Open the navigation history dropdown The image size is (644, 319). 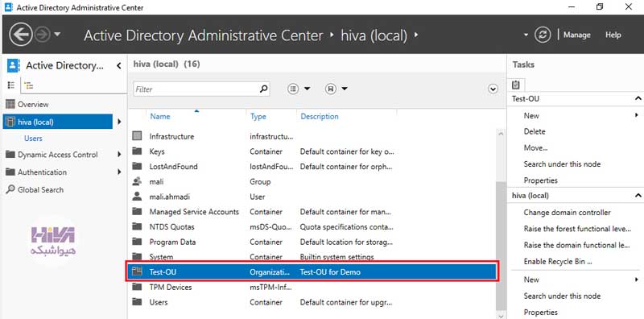click(57, 34)
